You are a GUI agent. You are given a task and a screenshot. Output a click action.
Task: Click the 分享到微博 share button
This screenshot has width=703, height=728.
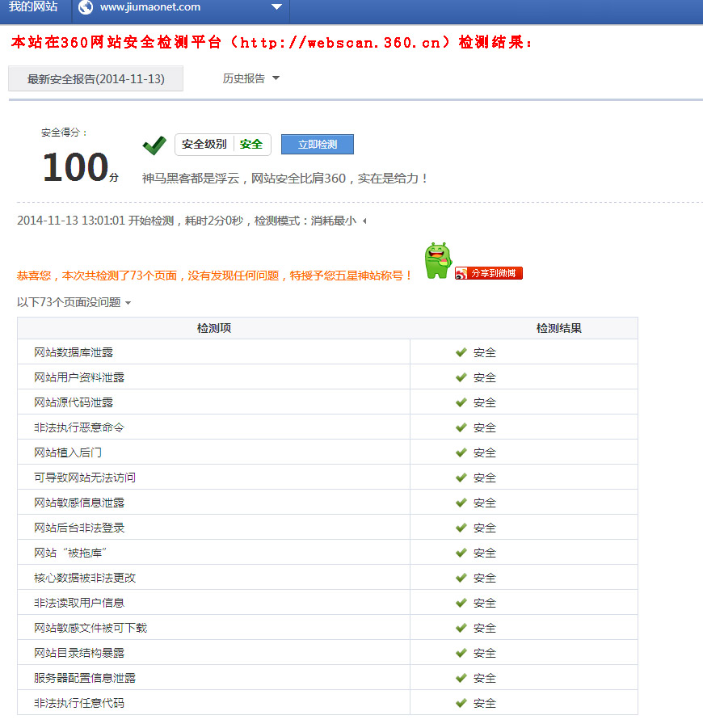pyautogui.click(x=489, y=273)
